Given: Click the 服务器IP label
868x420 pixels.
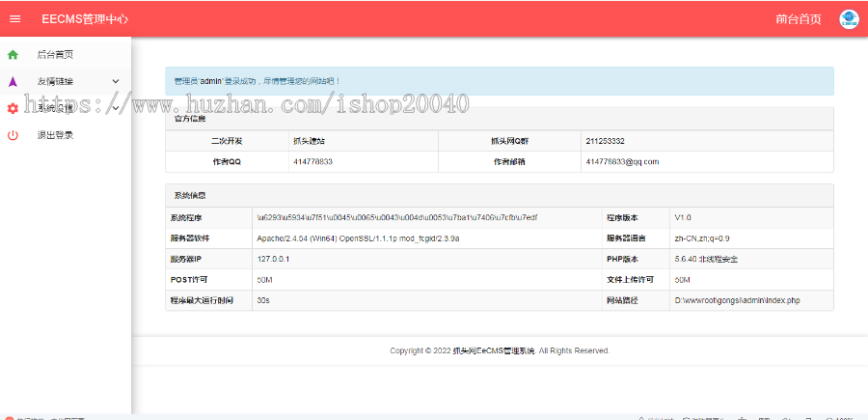Looking at the screenshot, I should click(x=185, y=259).
